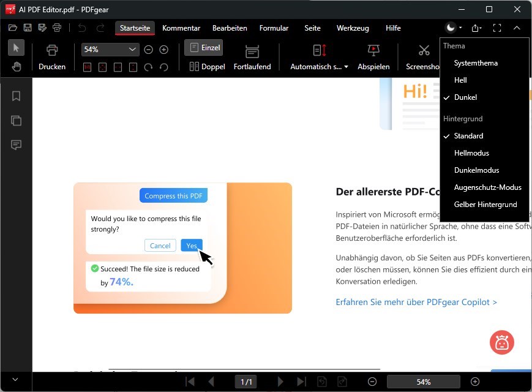Enable Augenschutz-Modus background

pyautogui.click(x=484, y=187)
